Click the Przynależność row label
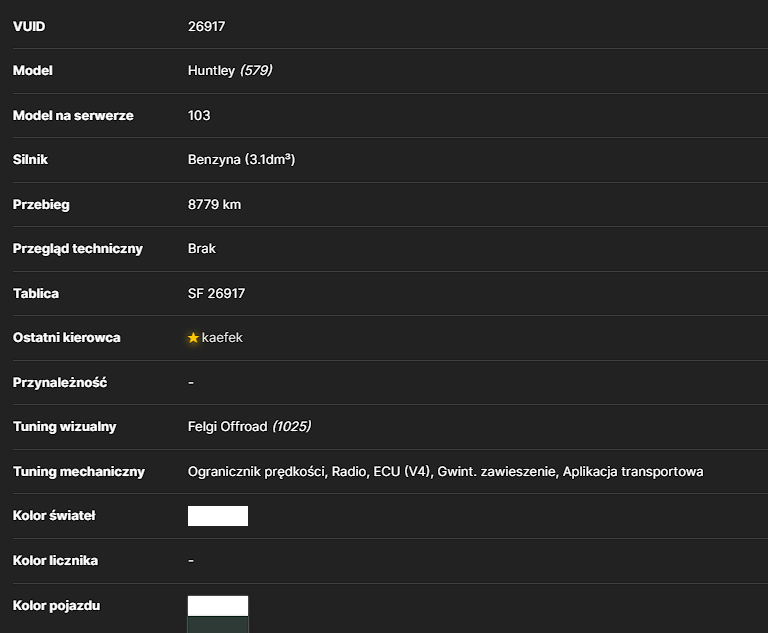This screenshot has width=768, height=633. click(60, 383)
